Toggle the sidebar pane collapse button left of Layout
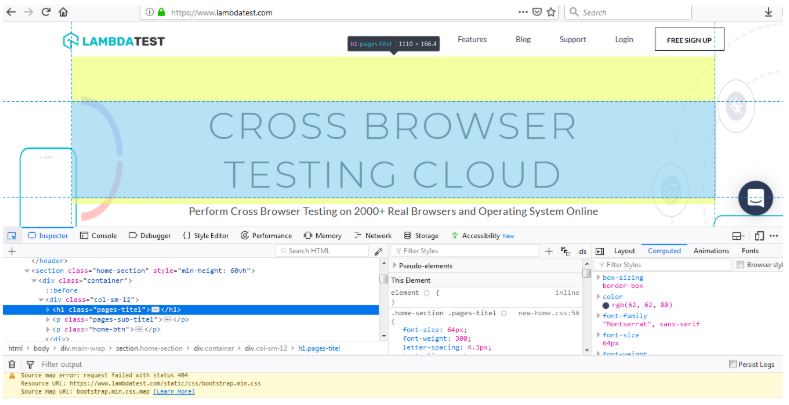789x405 pixels. (599, 251)
